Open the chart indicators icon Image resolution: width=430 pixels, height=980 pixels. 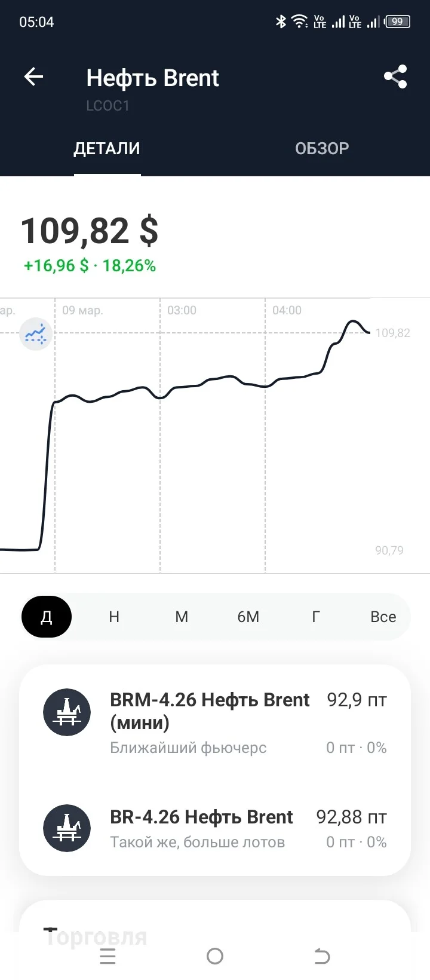[x=36, y=333]
